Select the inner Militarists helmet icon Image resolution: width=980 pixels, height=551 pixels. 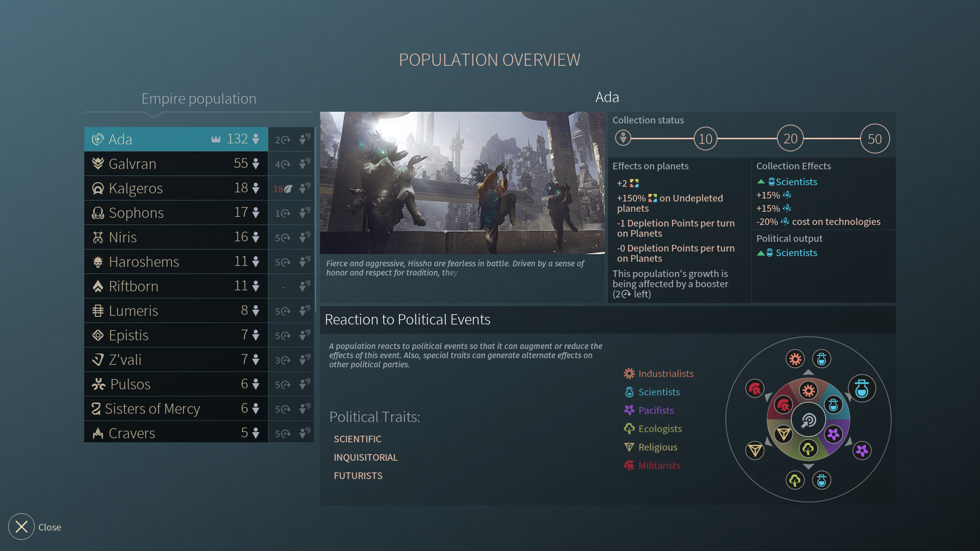783,405
